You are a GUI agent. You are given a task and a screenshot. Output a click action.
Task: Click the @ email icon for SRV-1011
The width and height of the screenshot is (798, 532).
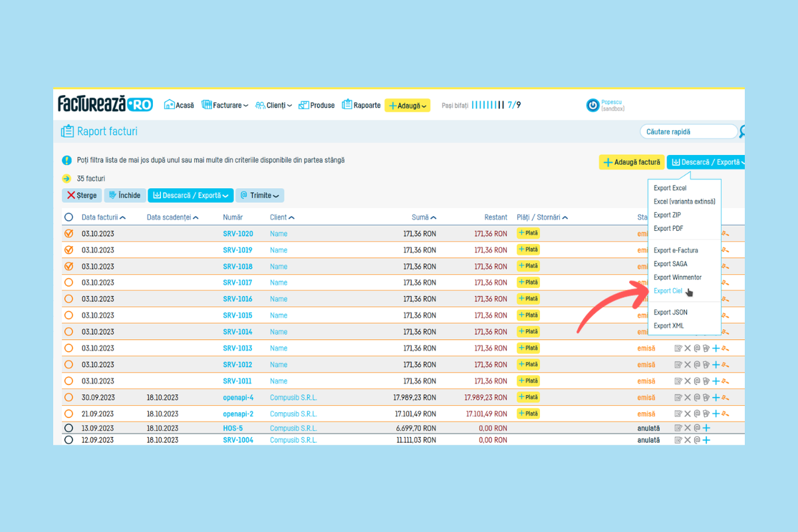(x=697, y=381)
